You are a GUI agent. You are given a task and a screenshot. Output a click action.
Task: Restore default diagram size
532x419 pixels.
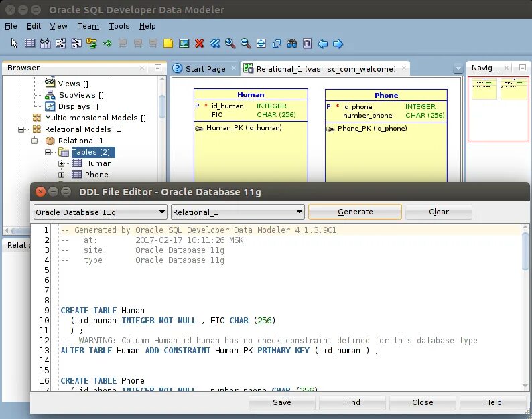(277, 44)
